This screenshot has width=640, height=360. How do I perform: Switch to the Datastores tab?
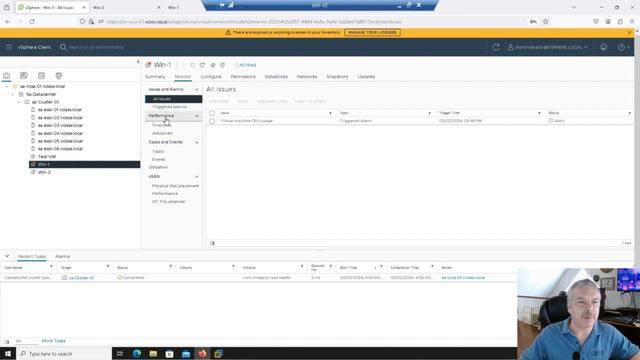tap(276, 77)
